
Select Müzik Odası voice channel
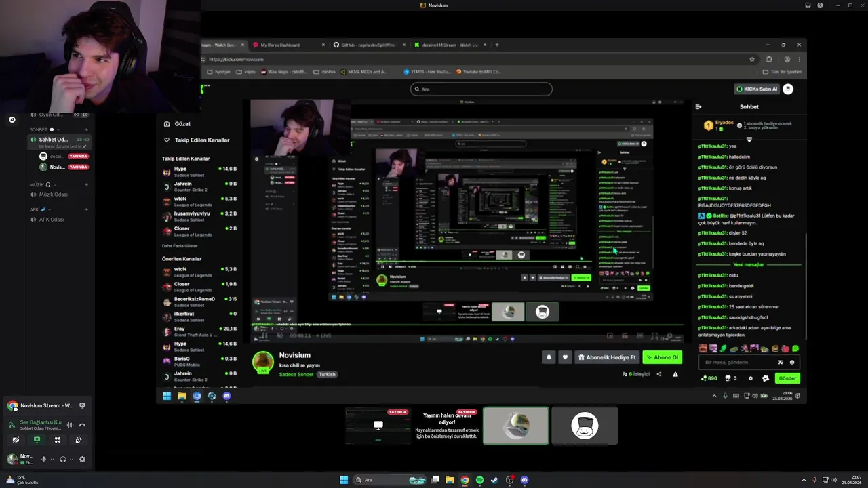[x=54, y=195]
